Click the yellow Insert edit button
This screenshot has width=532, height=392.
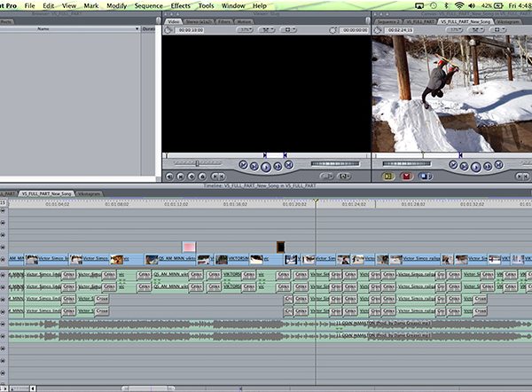(x=388, y=176)
